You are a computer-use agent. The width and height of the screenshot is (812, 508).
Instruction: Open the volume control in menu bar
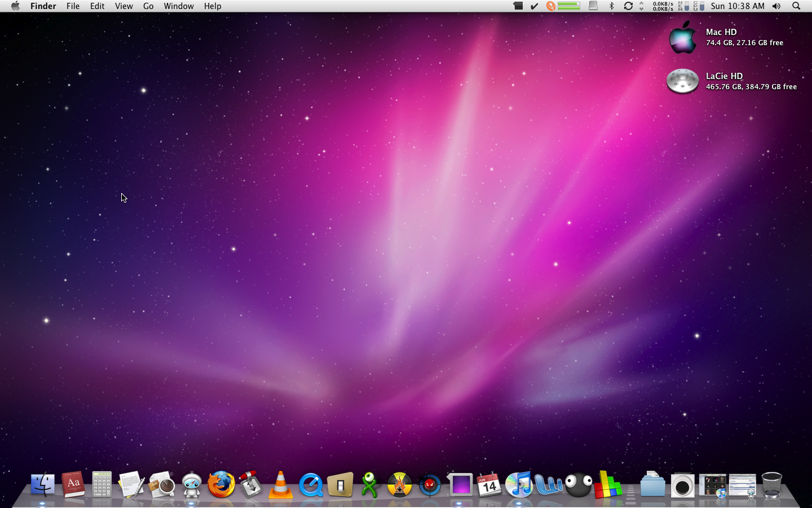[x=776, y=6]
